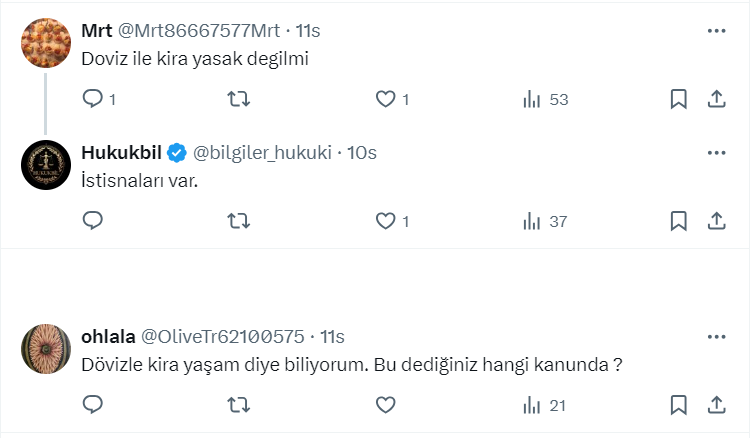Reply to ohlala's tweet
The width and height of the screenshot is (753, 438).
[x=93, y=405]
